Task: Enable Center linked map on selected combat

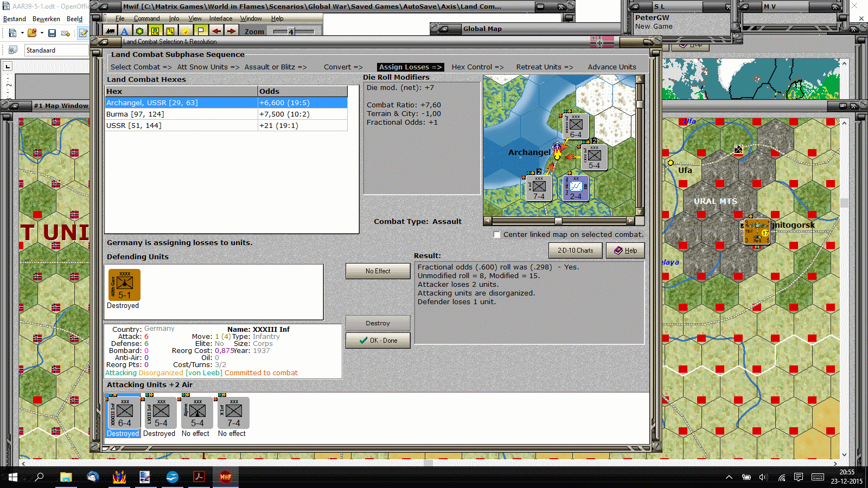Action: (x=497, y=235)
